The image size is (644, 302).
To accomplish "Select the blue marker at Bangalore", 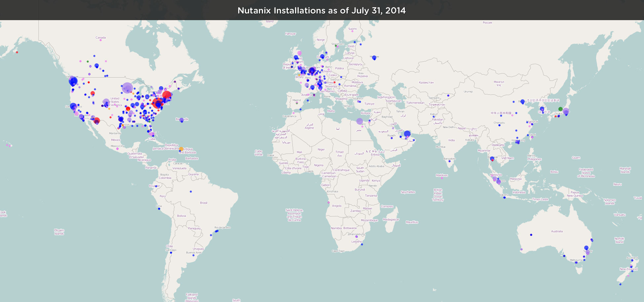I will pos(449,161).
